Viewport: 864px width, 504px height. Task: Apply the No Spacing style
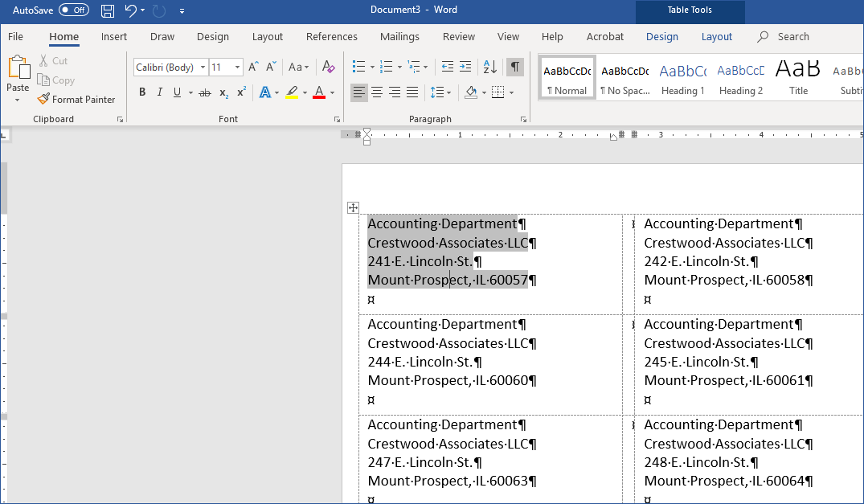(624, 77)
